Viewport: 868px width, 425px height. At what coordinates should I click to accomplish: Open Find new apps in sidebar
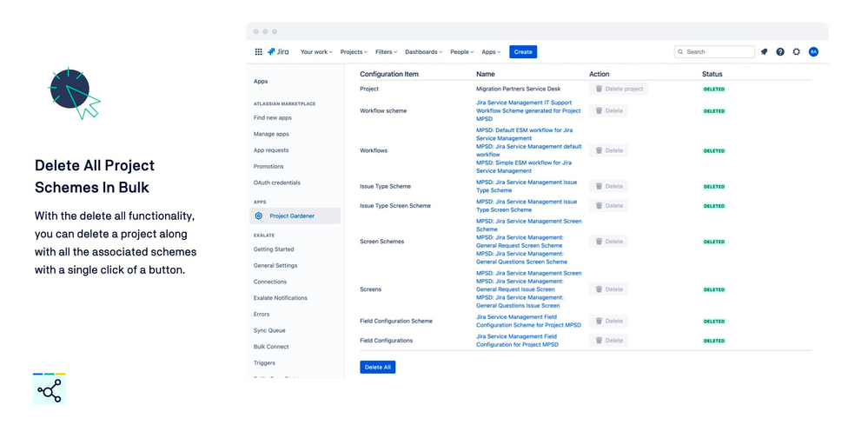pos(272,118)
